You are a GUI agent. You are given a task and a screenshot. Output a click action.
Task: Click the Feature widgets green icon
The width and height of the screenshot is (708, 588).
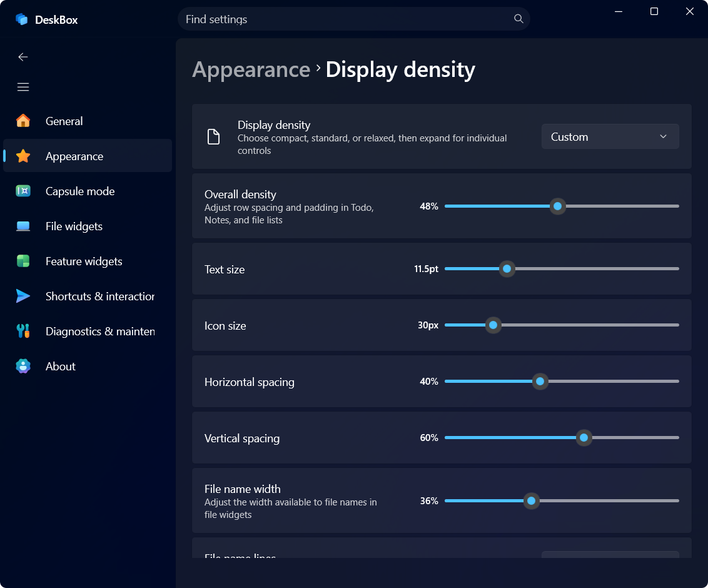coord(23,261)
